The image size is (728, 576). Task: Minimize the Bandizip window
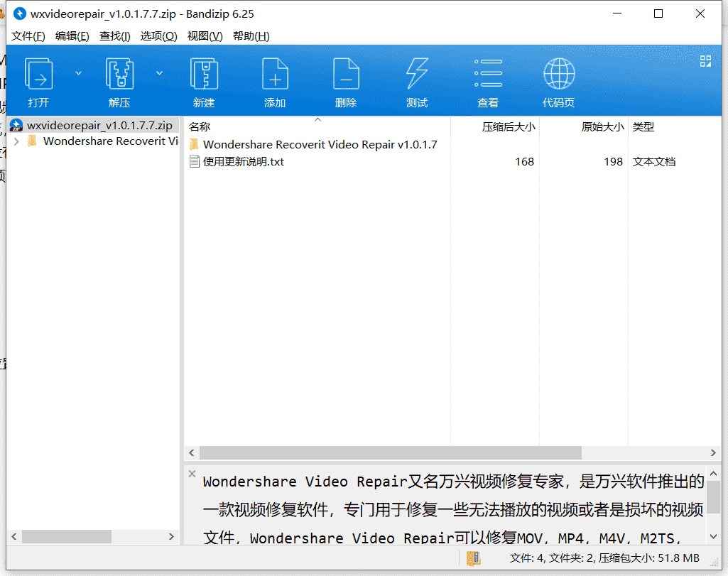point(617,13)
